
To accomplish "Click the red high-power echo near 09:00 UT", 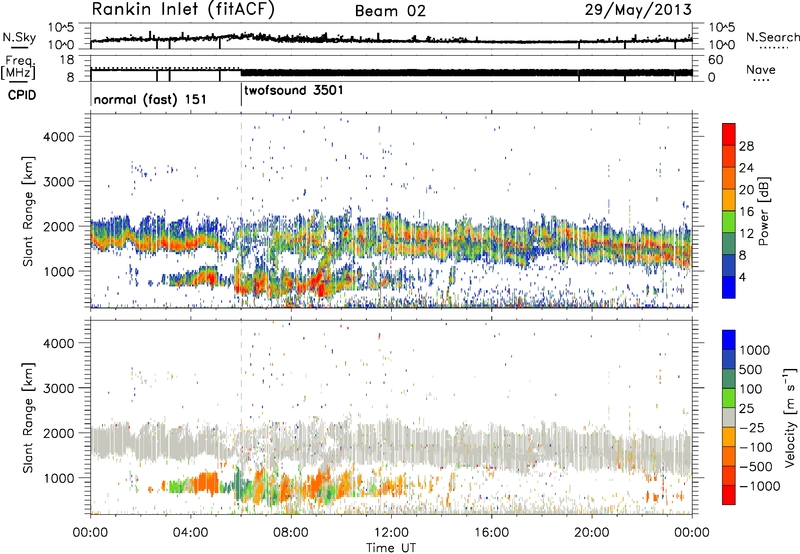I will [x=320, y=283].
